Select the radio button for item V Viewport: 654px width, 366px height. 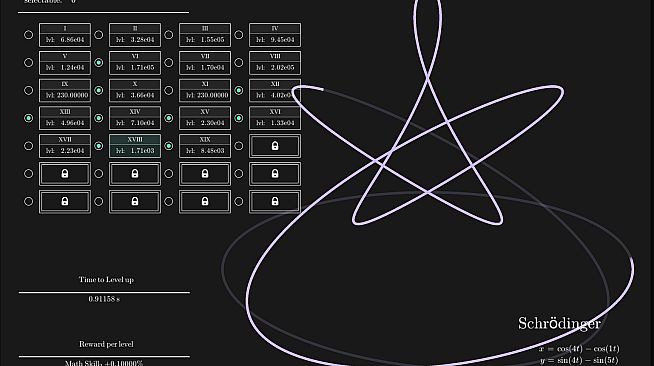(x=28, y=63)
